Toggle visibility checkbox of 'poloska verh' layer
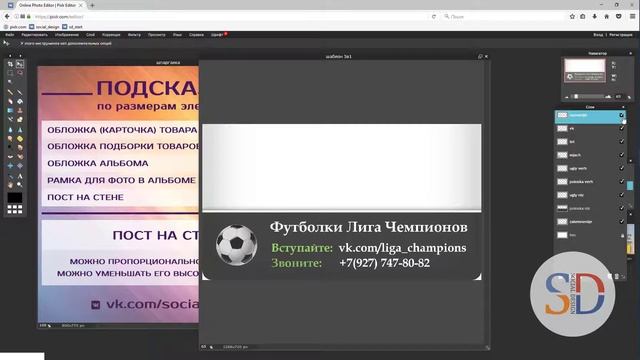This screenshot has width=640, height=360. [622, 182]
